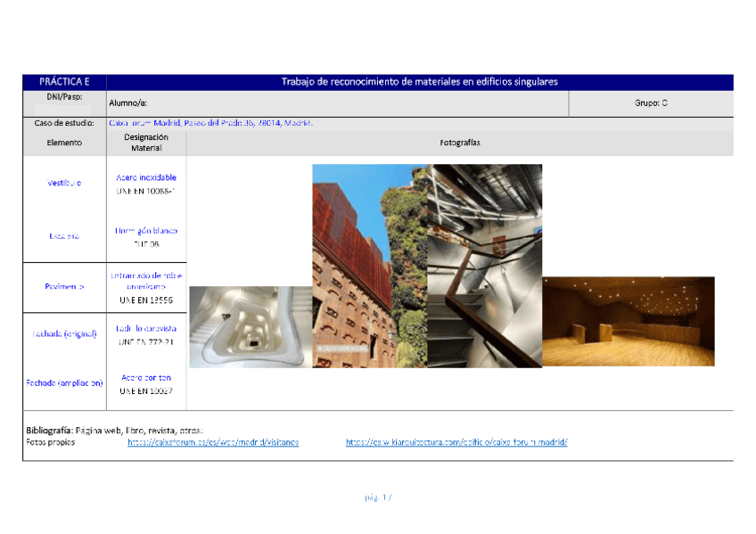756x534 pixels.
Task: Select the Escalera element cell
Action: pos(64,236)
